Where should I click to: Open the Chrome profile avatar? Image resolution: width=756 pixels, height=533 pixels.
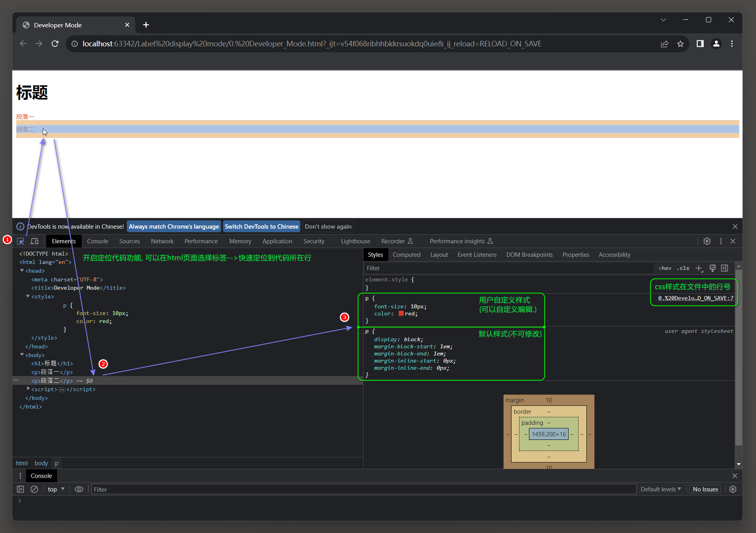point(716,44)
